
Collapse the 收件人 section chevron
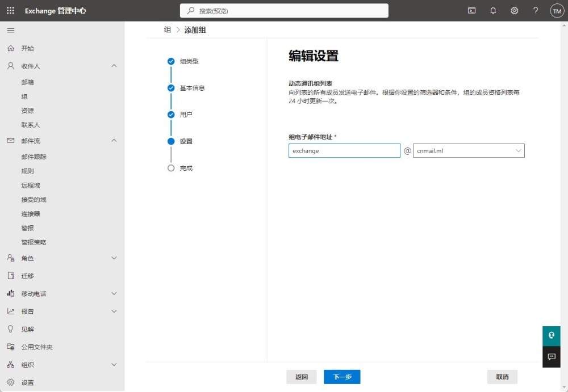pos(114,66)
